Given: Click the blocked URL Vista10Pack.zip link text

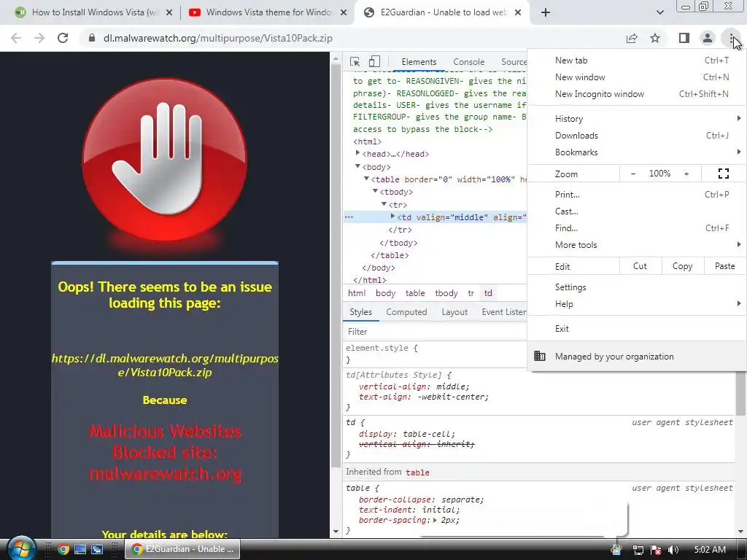Looking at the screenshot, I should coord(165,365).
